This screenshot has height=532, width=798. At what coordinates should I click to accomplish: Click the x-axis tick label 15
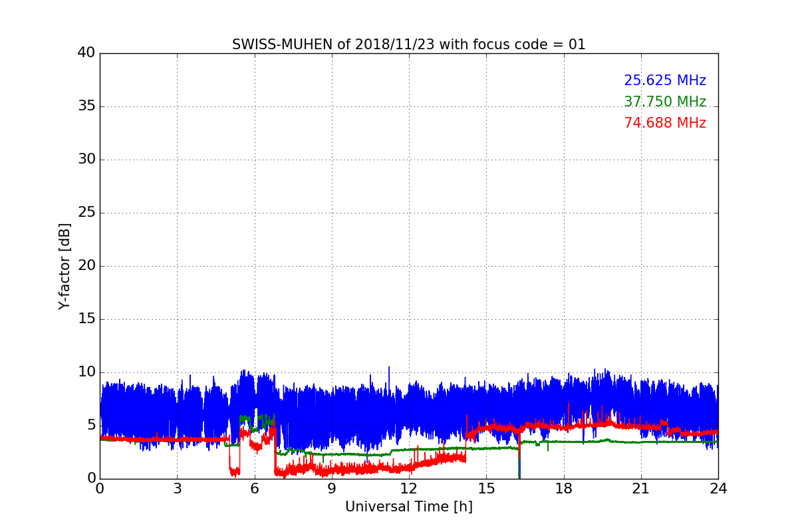(486, 489)
